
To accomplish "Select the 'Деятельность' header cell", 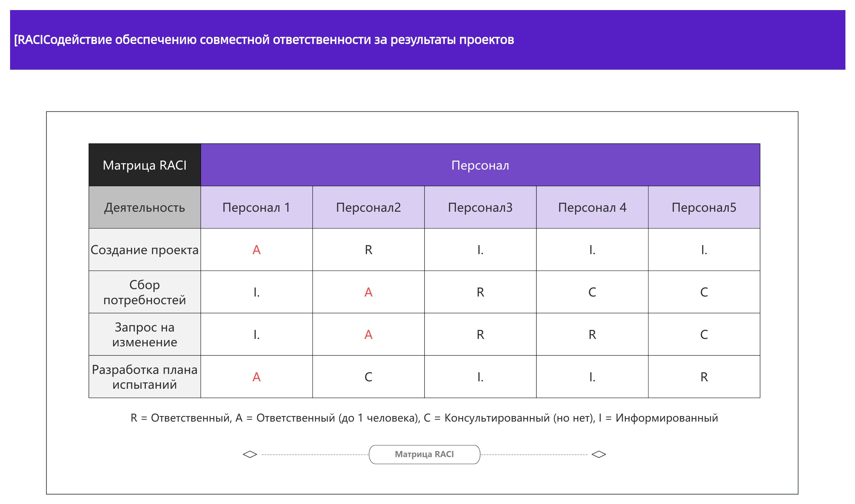I will (145, 207).
